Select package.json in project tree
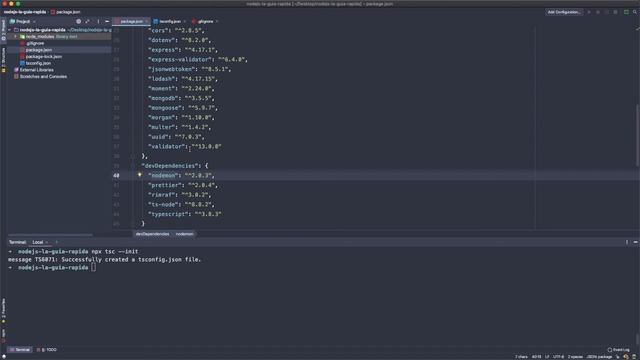 point(39,50)
